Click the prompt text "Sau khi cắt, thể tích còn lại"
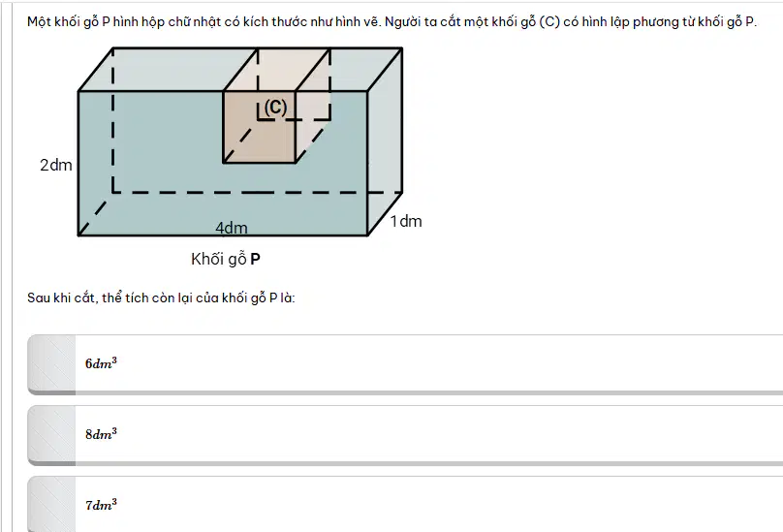 [x=161, y=297]
